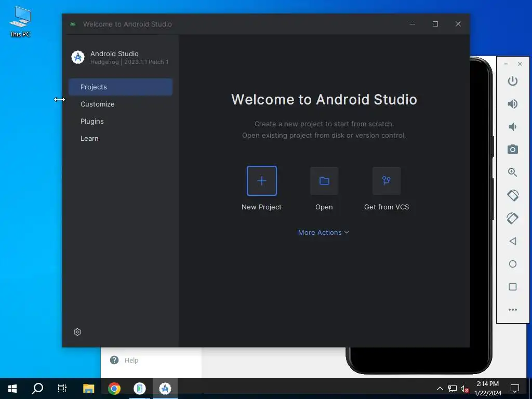Minimize the emulator toolbar window
The image size is (532, 399).
coord(506,64)
